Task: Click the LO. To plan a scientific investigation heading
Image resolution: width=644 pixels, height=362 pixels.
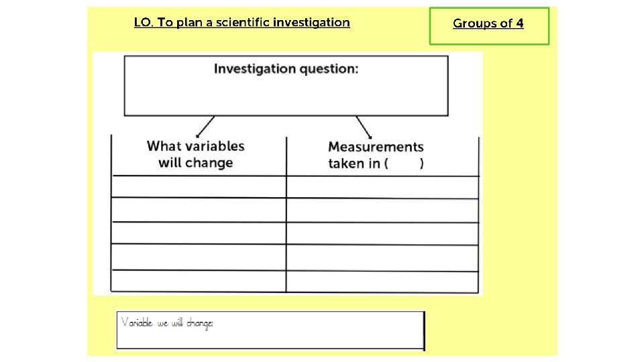Action: pyautogui.click(x=242, y=22)
